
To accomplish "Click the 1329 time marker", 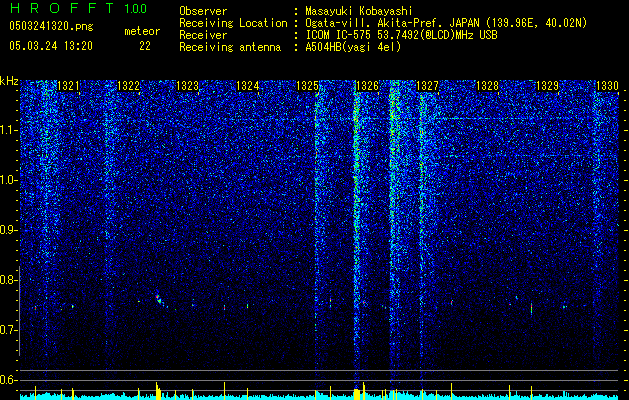I will [548, 86].
